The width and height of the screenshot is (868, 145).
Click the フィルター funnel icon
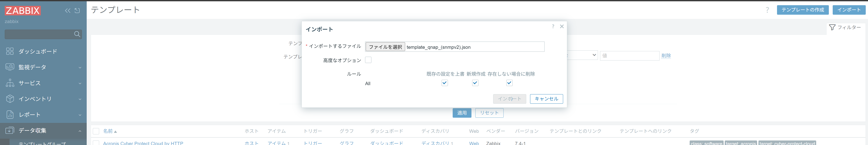(832, 27)
